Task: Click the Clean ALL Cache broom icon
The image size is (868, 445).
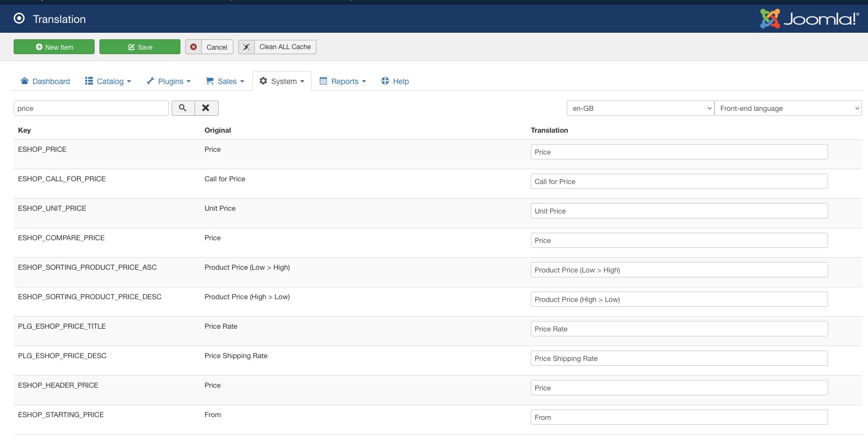Action: (247, 47)
